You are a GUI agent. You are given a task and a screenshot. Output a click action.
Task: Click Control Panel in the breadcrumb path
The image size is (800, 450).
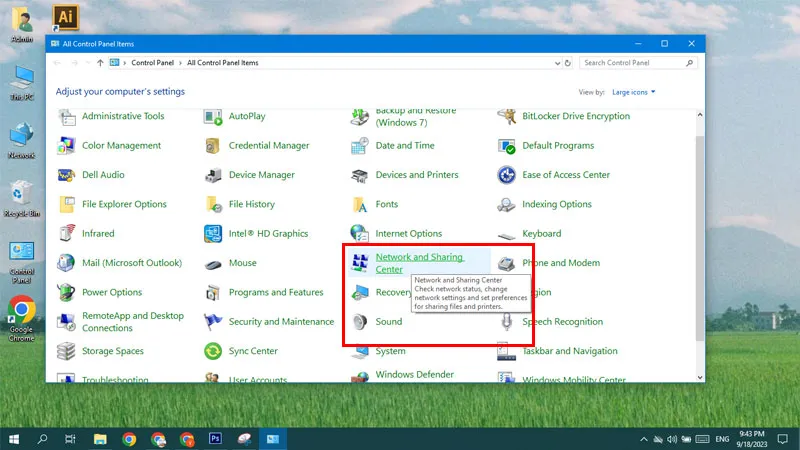[x=153, y=62]
